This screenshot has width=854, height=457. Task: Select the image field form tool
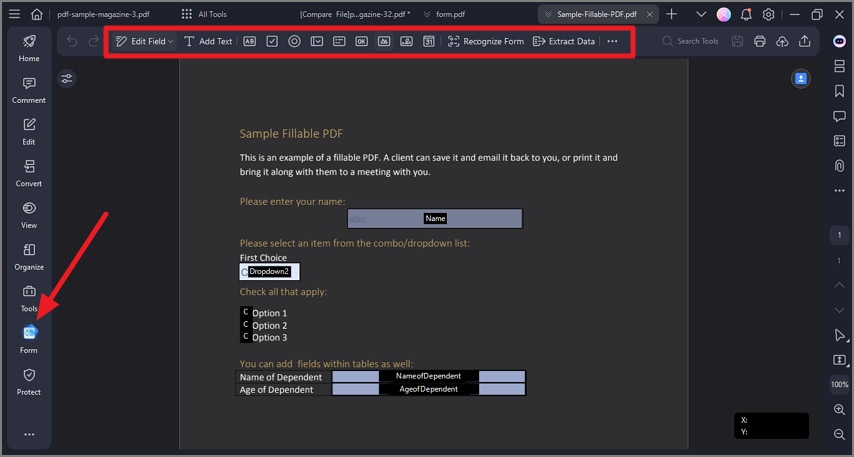click(x=384, y=41)
